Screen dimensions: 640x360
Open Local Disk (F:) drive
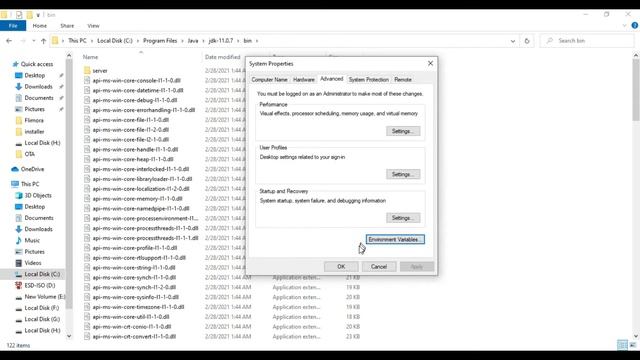tap(42, 308)
